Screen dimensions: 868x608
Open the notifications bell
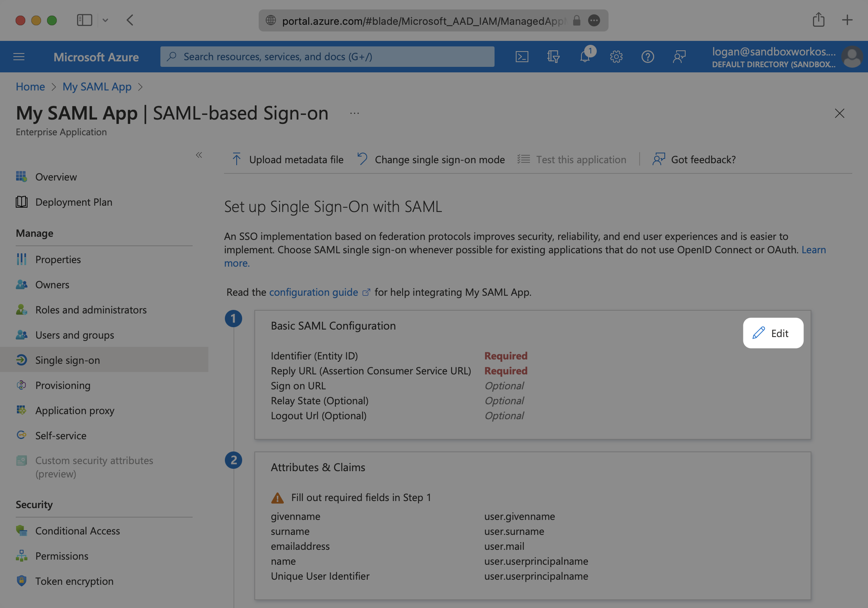coord(585,57)
